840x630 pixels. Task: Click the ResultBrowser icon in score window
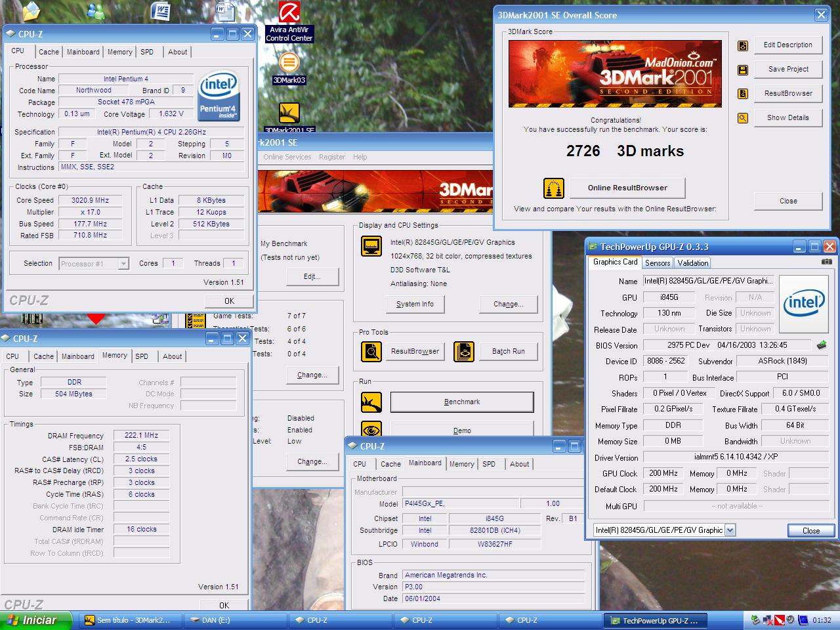[743, 94]
